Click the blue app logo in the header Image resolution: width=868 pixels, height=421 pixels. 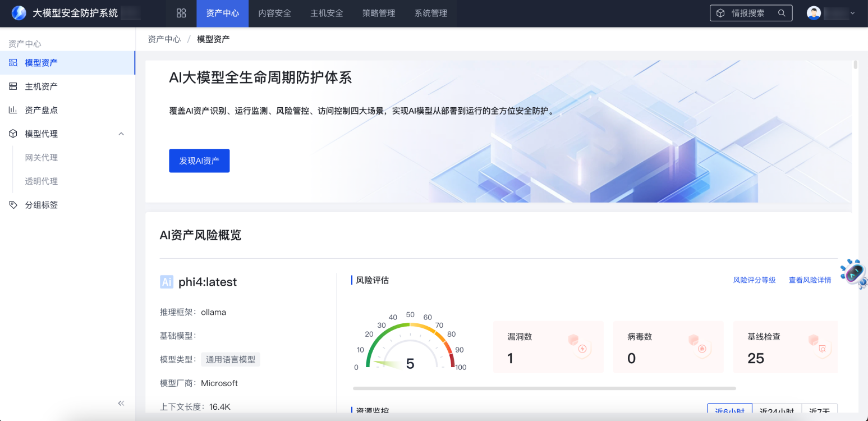(x=19, y=13)
